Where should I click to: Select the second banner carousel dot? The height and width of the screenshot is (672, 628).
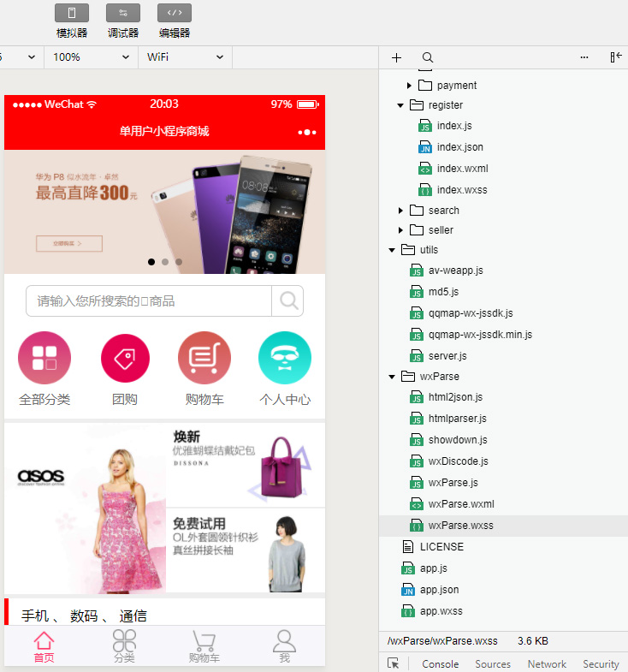click(x=165, y=262)
